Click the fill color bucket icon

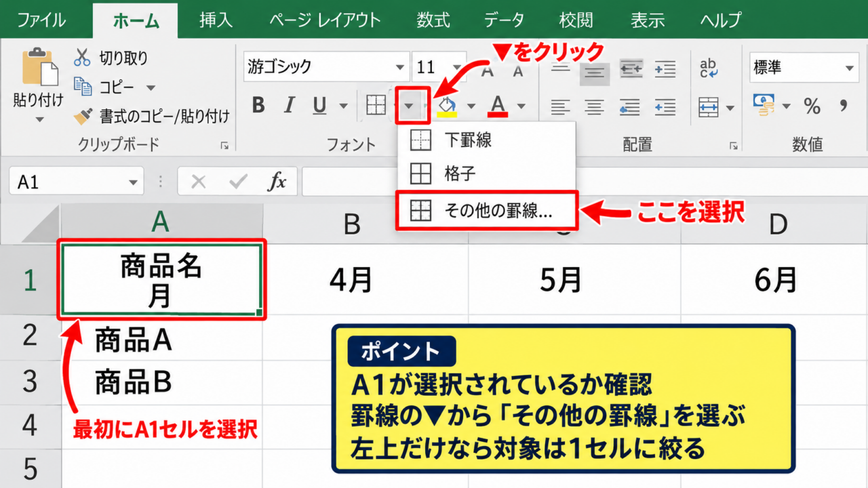447,105
